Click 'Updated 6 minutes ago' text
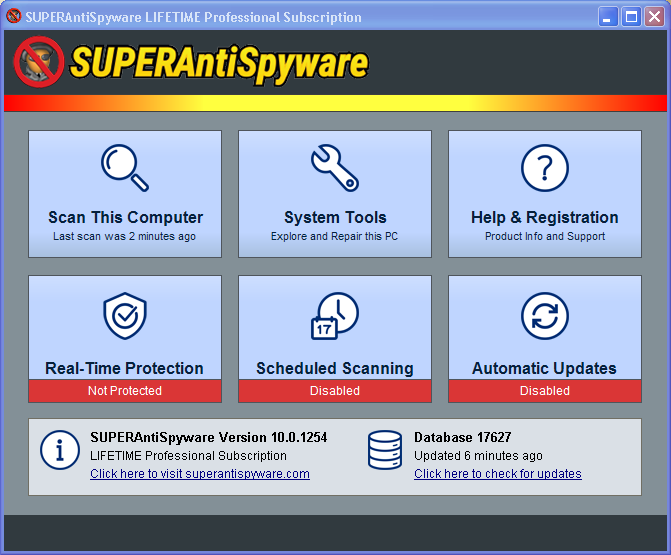The image size is (671, 555). (478, 456)
